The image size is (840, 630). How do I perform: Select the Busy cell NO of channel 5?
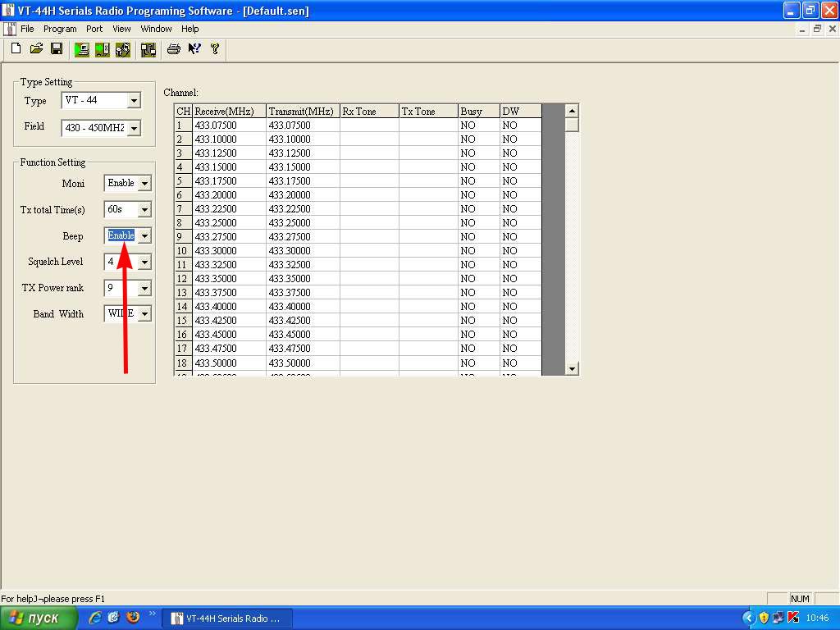tap(479, 181)
